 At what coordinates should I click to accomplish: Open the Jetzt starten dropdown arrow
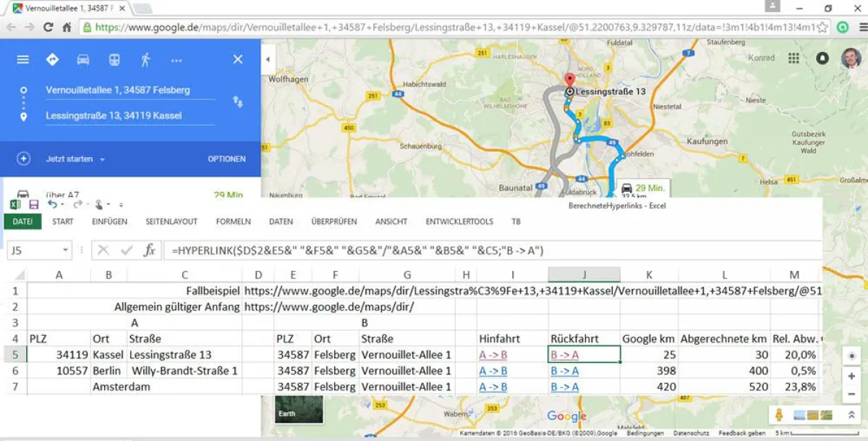click(103, 159)
